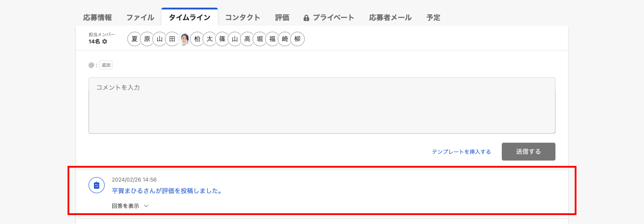Click the 柏 member avatar
Image resolution: width=644 pixels, height=224 pixels.
197,39
